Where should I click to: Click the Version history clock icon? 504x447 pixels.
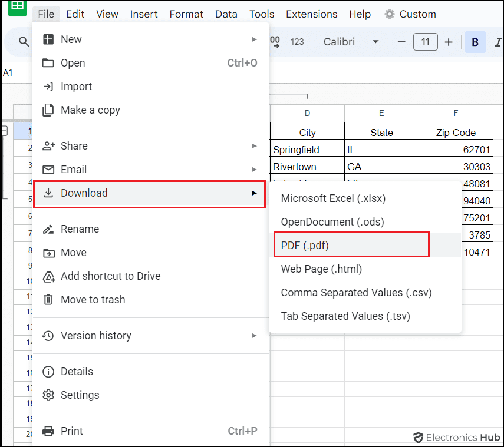[48, 335]
